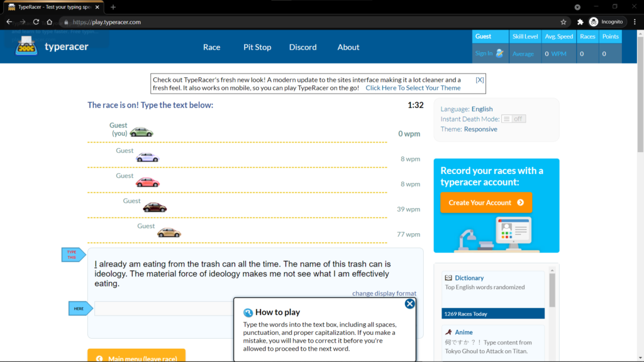Open a new browser tab
644x362 pixels.
(113, 7)
